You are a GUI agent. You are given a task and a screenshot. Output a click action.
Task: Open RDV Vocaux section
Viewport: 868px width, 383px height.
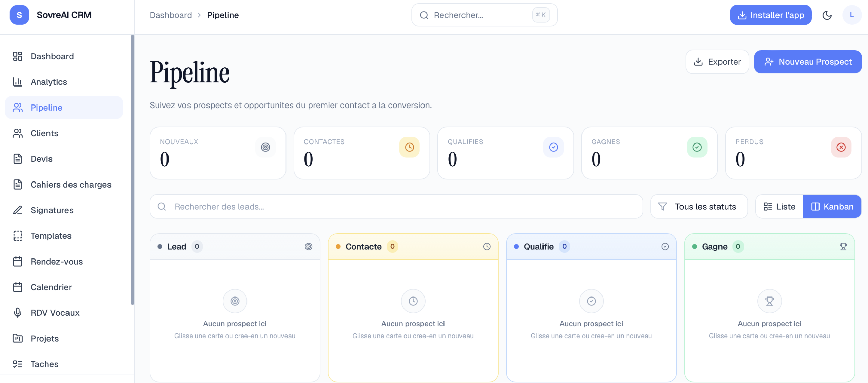[x=64, y=313]
